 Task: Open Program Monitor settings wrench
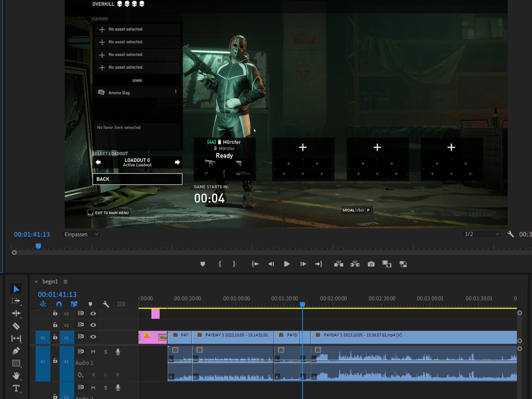(511, 234)
